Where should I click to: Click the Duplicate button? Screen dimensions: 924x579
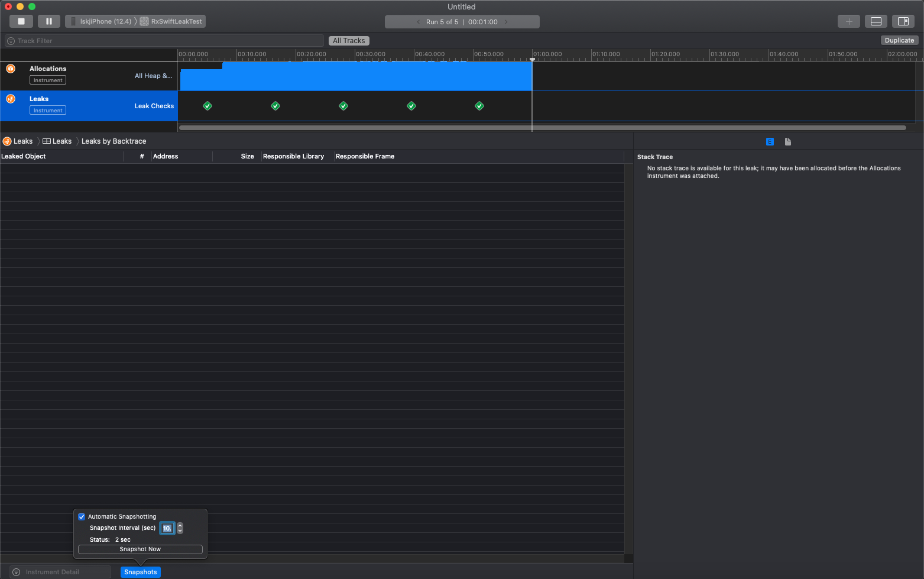click(x=899, y=40)
